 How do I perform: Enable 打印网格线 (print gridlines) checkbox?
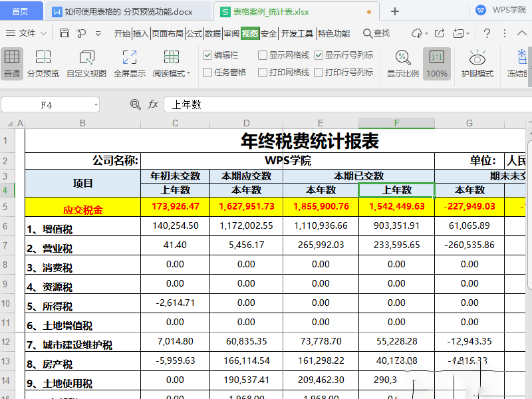pos(262,72)
